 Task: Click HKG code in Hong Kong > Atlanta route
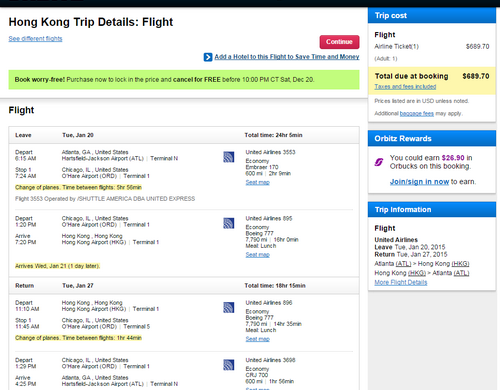pyautogui.click(x=417, y=273)
